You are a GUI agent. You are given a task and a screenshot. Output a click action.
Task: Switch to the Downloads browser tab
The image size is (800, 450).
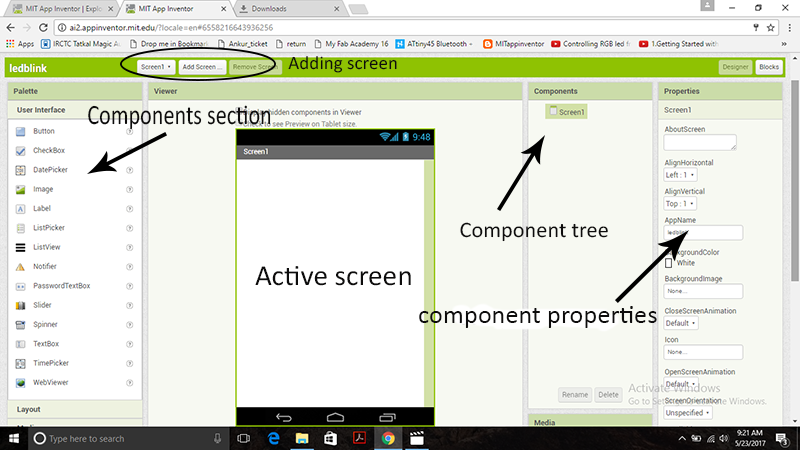tap(288, 9)
